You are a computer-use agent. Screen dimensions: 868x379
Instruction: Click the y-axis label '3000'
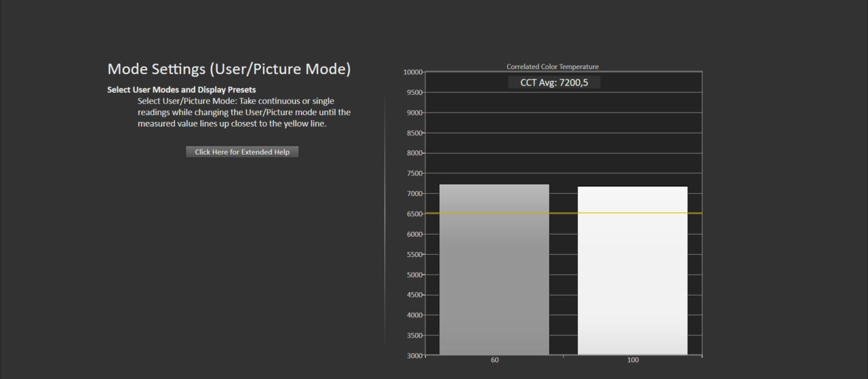[x=414, y=355]
